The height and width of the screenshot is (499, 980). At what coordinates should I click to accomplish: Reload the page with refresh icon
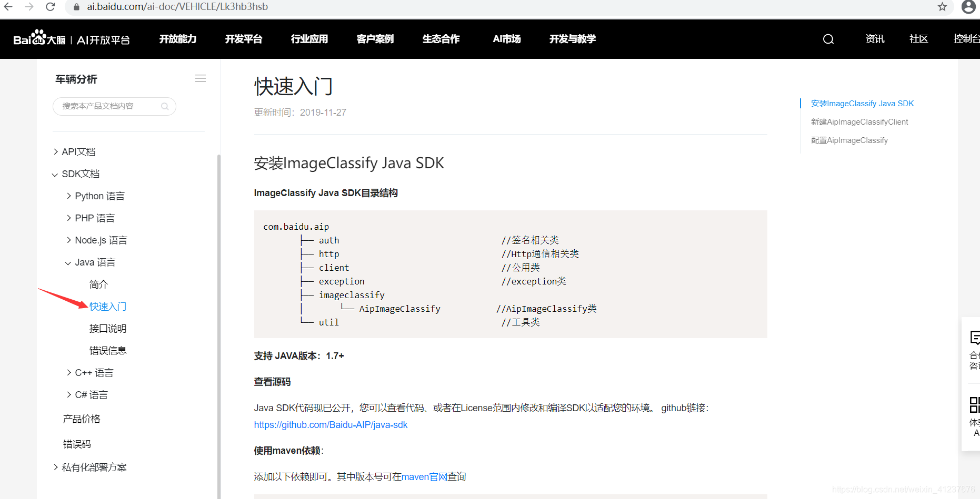coord(51,7)
